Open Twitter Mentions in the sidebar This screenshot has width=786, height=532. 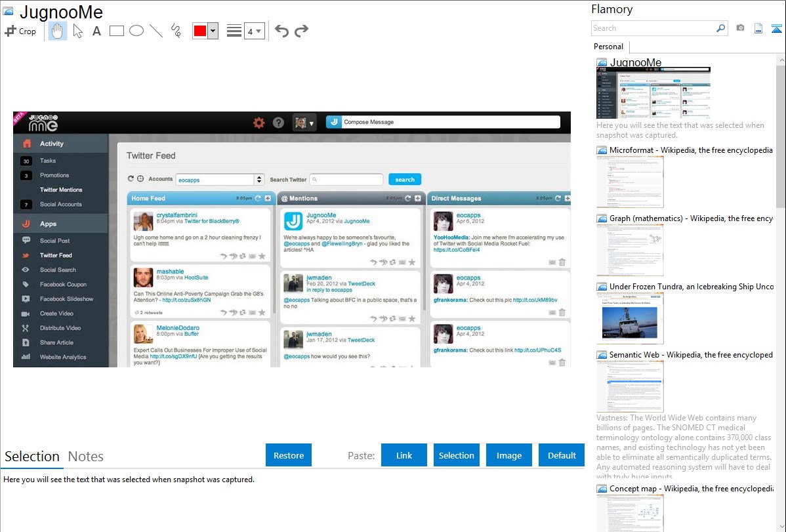pyautogui.click(x=60, y=190)
